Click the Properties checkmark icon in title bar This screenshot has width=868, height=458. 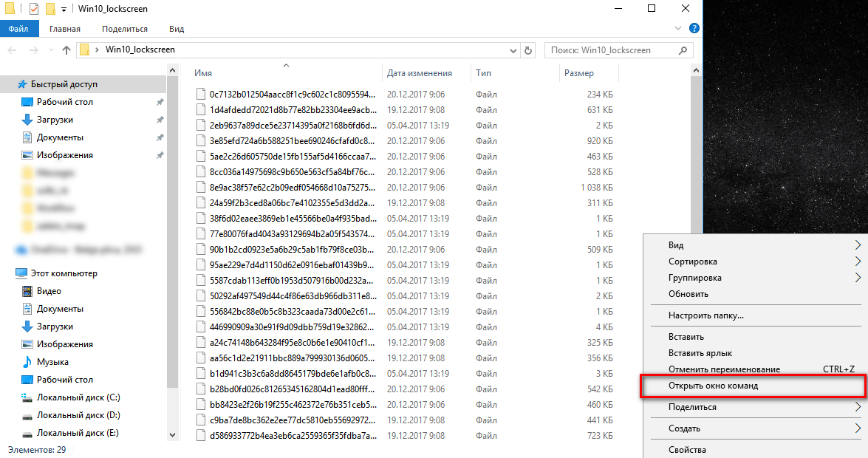point(34,9)
